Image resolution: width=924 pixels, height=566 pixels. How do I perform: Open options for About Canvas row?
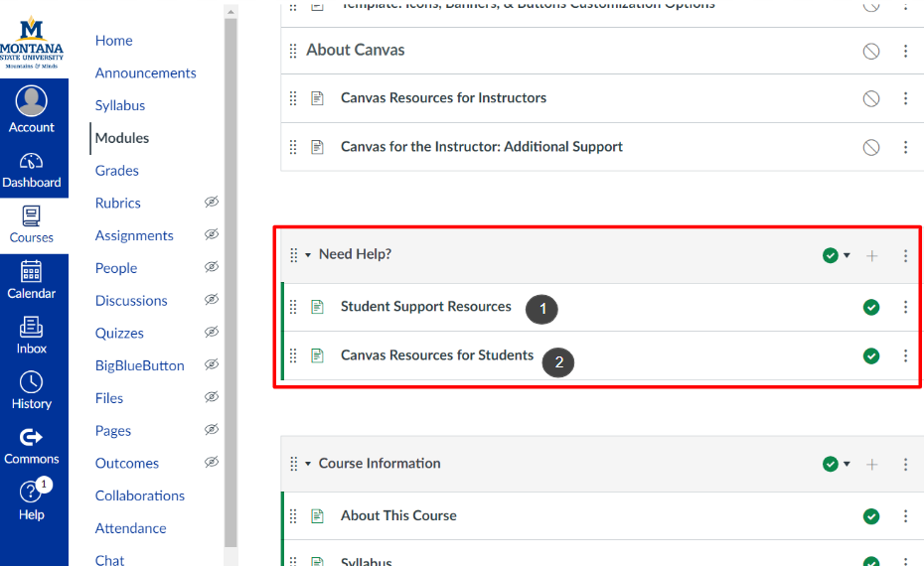[906, 52]
